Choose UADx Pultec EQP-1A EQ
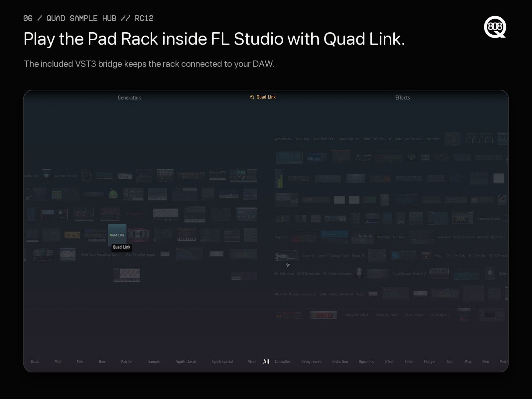 [x=336, y=295]
